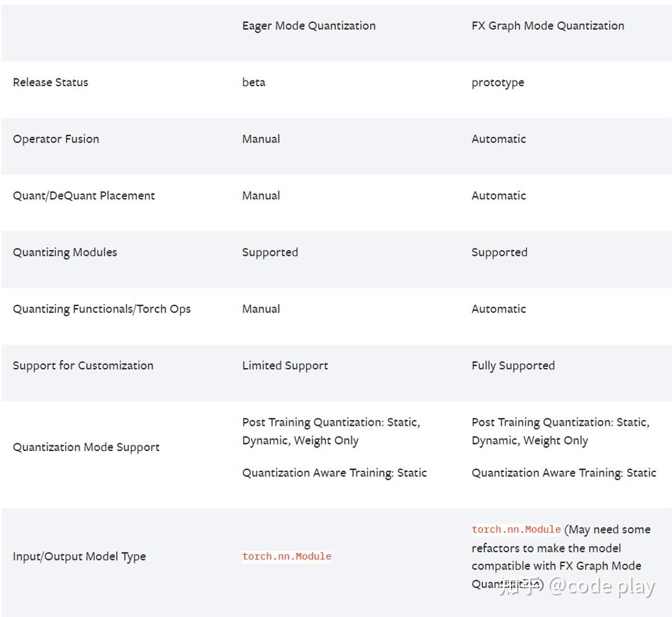Click Automatic in the Operator Fusion row
Viewport: 672px width, 617px height.
click(498, 139)
